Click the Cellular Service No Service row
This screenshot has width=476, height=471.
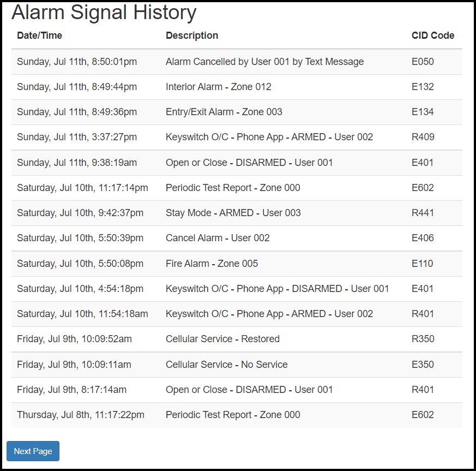pos(226,364)
